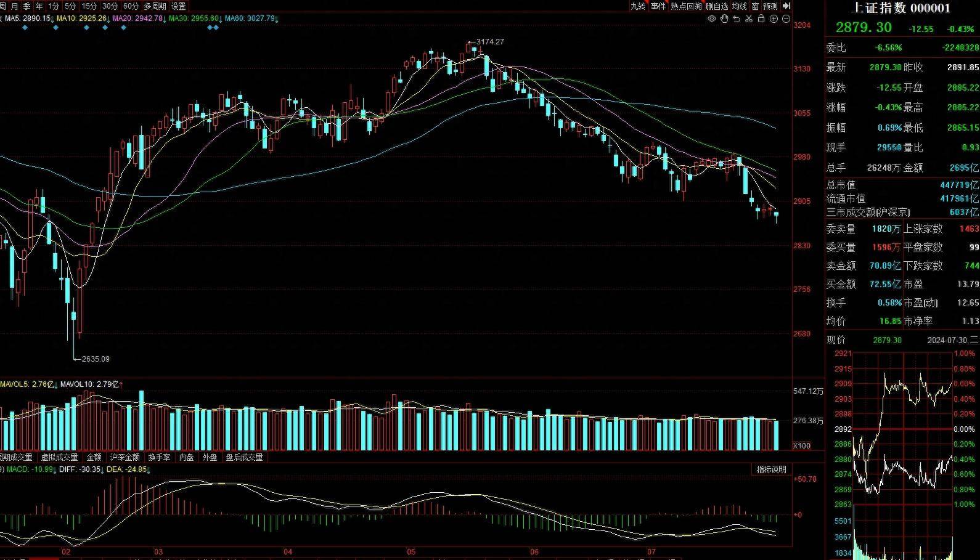This screenshot has width=980, height=560.
Task: Expand the MA5 indicator dropdown arrow
Action: 53,19
